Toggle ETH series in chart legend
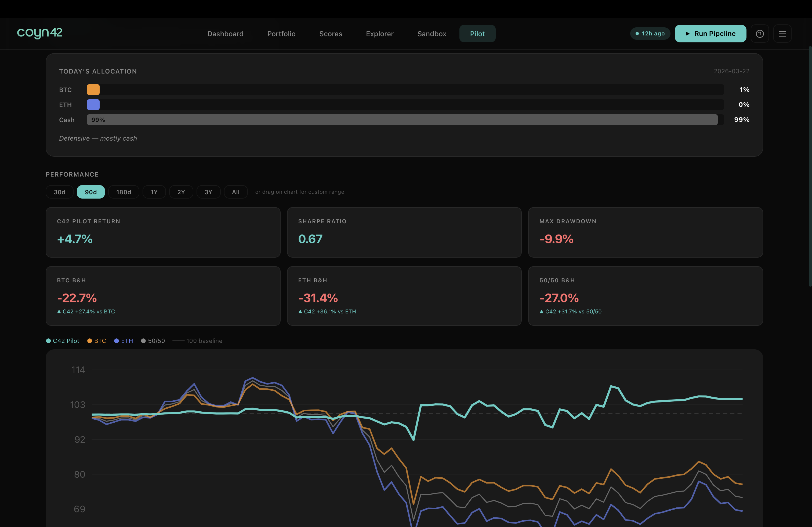Viewport: 812px width, 527px height. tap(124, 341)
